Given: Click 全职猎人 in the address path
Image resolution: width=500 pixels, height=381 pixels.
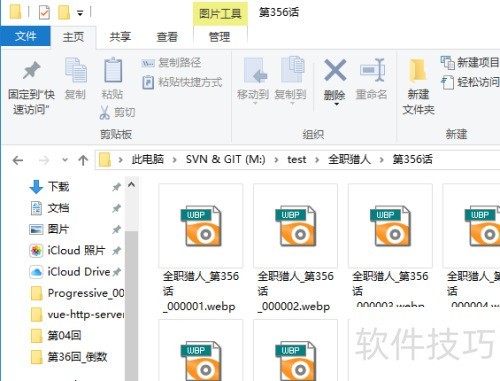Looking at the screenshot, I should click(350, 159).
